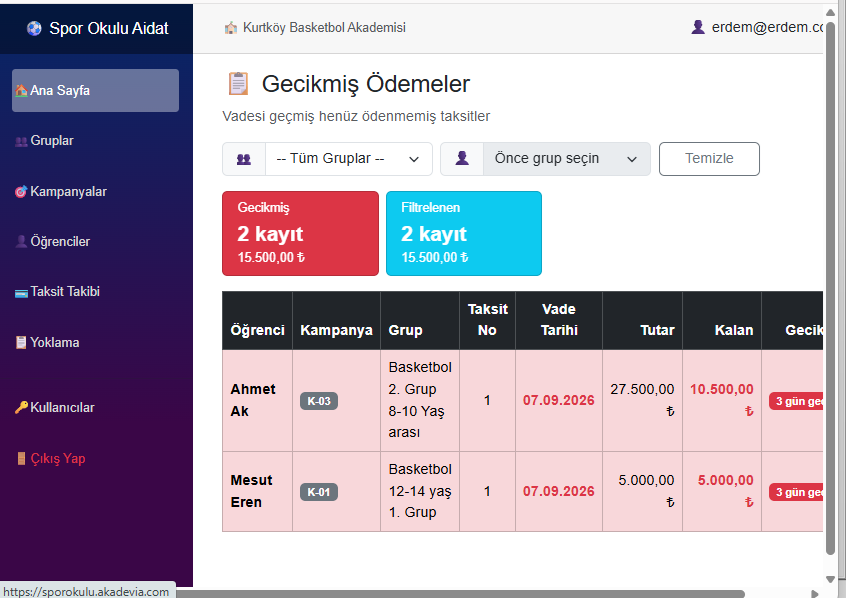
Task: Open the Tüm Gruplar group dropdown
Action: click(349, 159)
